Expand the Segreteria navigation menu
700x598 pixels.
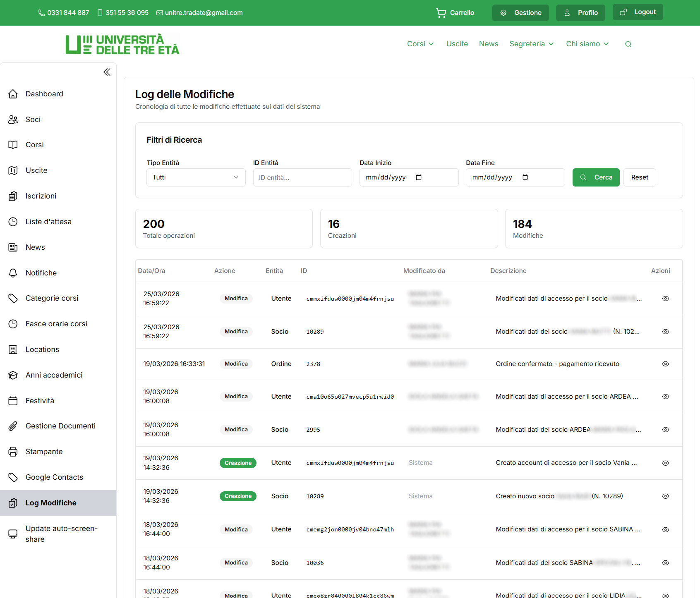(531, 44)
